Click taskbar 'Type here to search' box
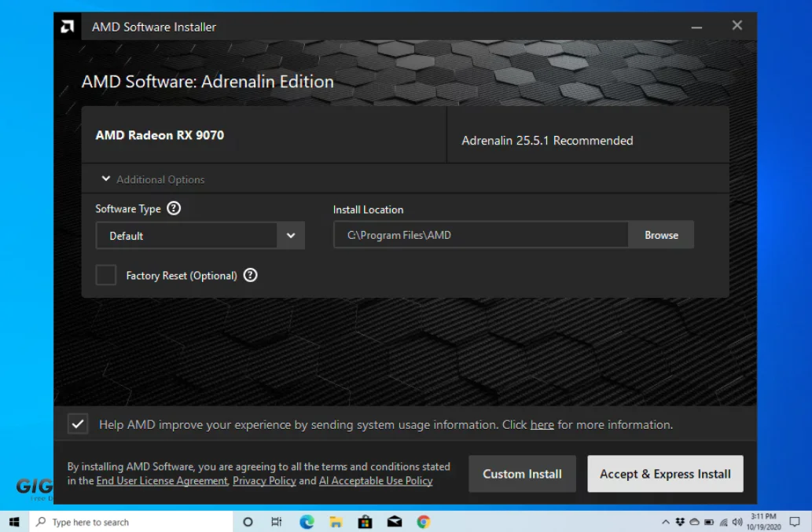812x532 pixels. coord(131,522)
